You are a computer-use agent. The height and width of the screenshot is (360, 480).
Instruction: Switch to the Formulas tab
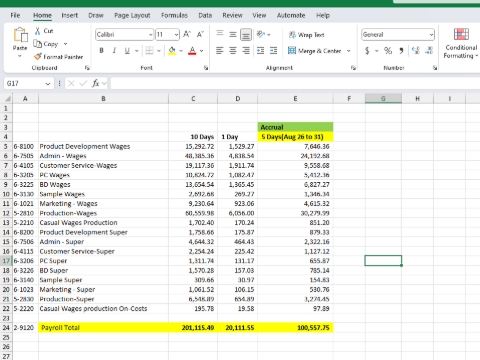pyautogui.click(x=174, y=15)
